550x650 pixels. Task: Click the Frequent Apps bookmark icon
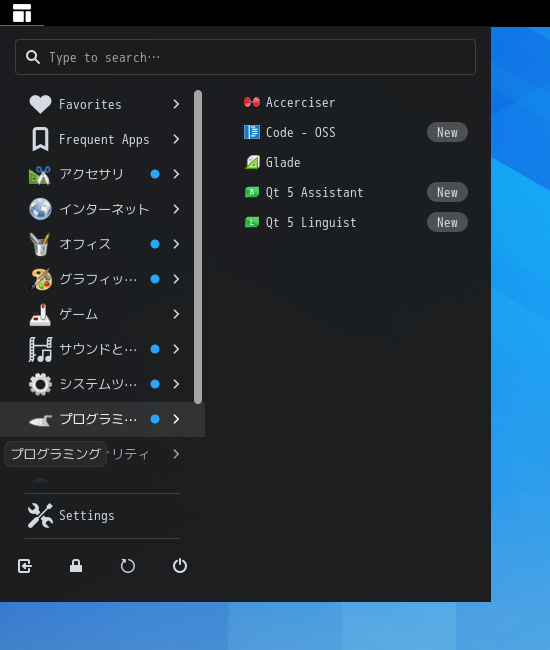coord(40,139)
